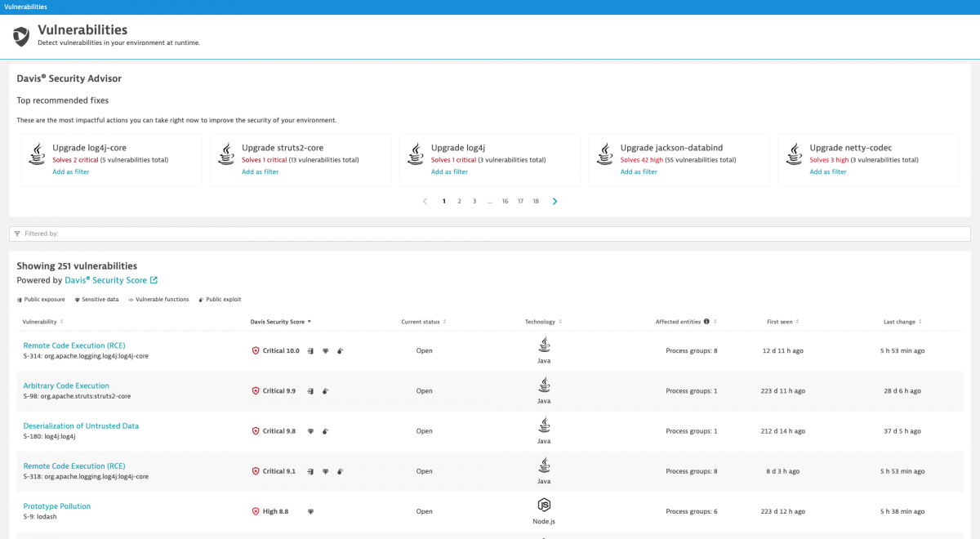The image size is (980, 539).
Task: Open the Current status sort selector
Action: pyautogui.click(x=446, y=322)
